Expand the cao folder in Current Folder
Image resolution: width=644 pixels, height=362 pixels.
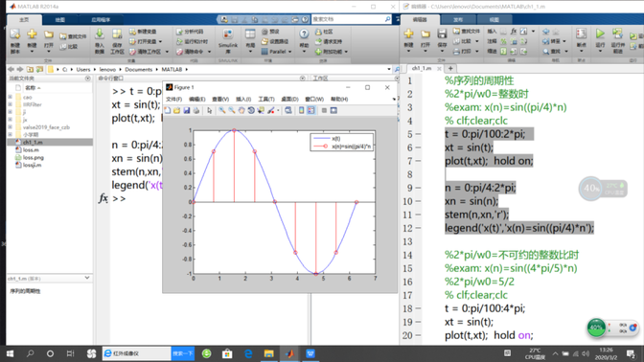[11, 98]
